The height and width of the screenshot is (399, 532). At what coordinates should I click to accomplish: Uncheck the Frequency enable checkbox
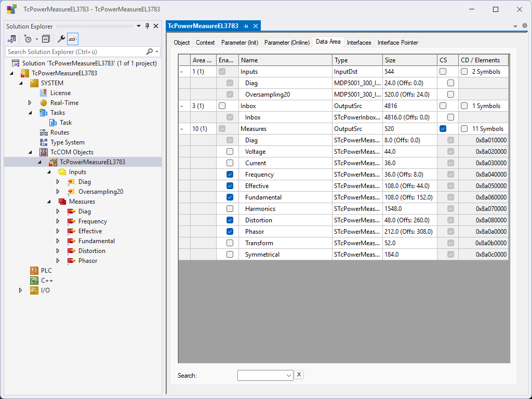(x=230, y=175)
